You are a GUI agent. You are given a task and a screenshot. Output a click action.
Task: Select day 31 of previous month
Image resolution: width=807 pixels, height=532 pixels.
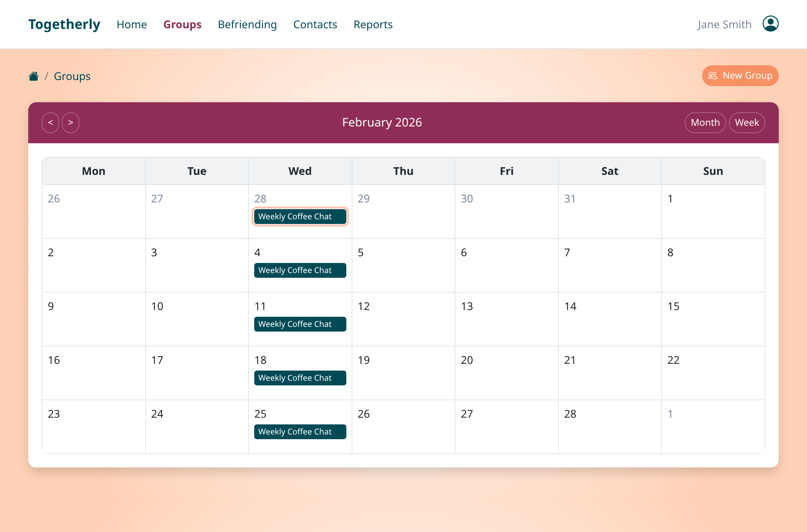click(x=610, y=212)
